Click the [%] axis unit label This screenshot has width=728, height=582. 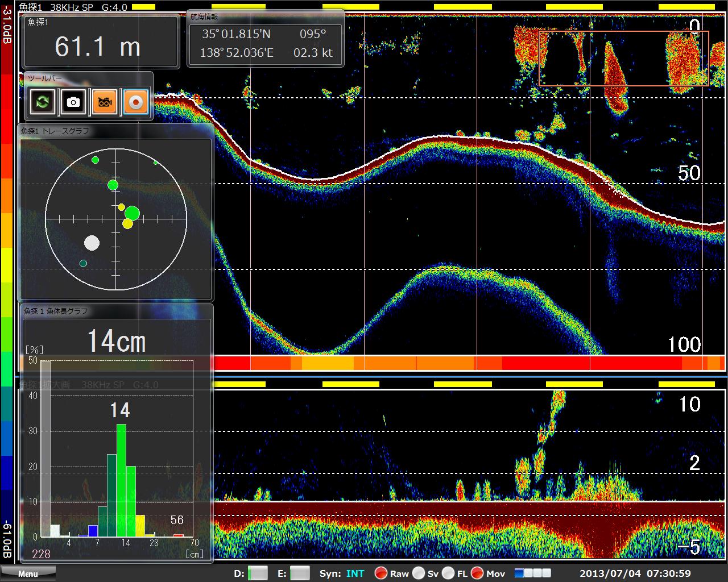(x=34, y=350)
